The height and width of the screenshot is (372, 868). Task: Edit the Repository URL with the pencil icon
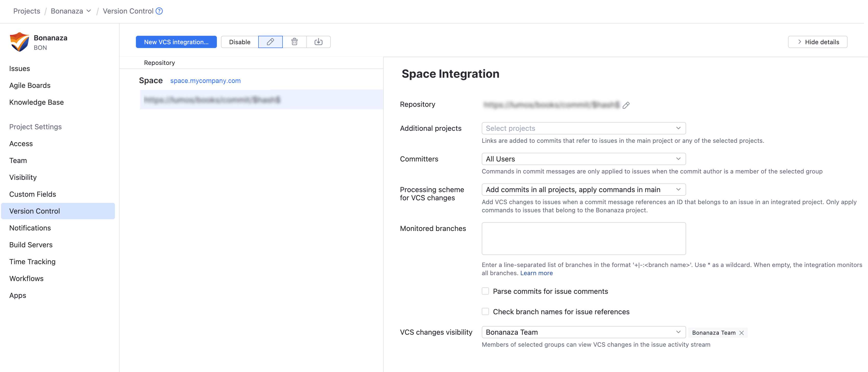[626, 105]
